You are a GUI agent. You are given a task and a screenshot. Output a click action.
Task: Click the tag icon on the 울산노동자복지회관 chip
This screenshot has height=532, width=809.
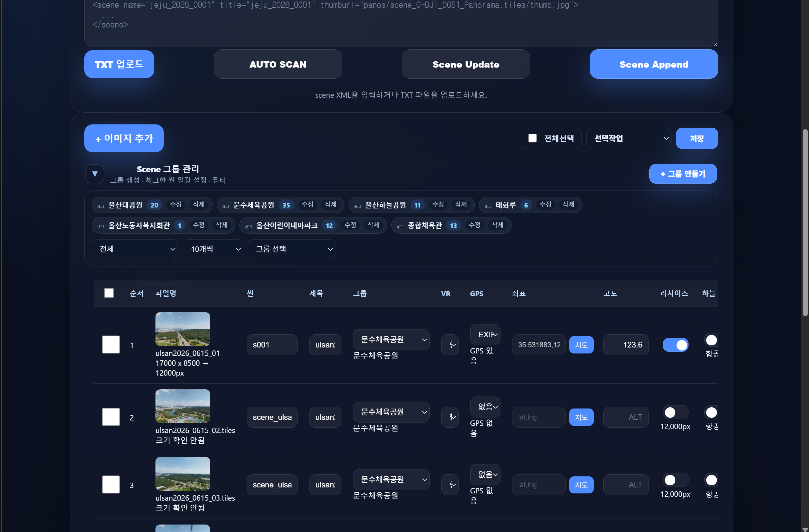pyautogui.click(x=101, y=226)
